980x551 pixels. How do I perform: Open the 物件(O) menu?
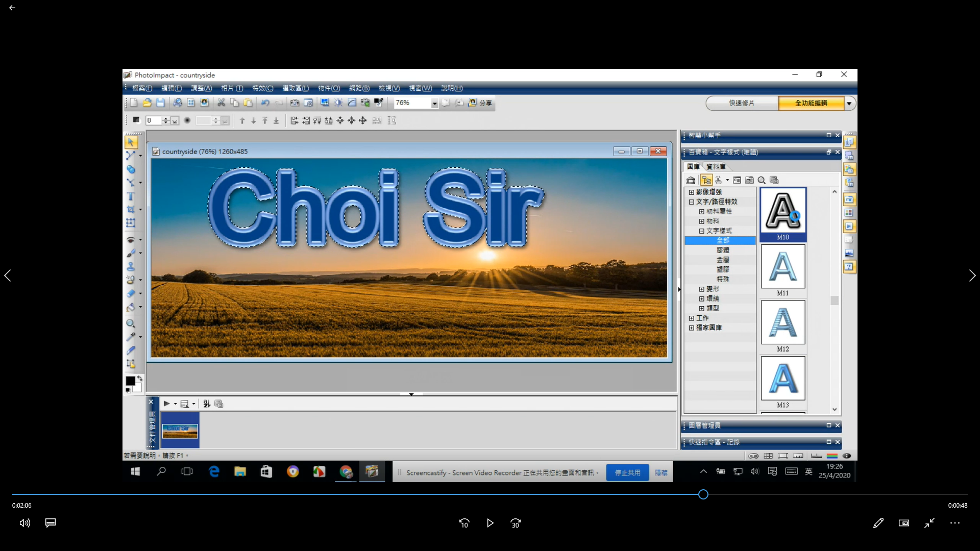329,88
